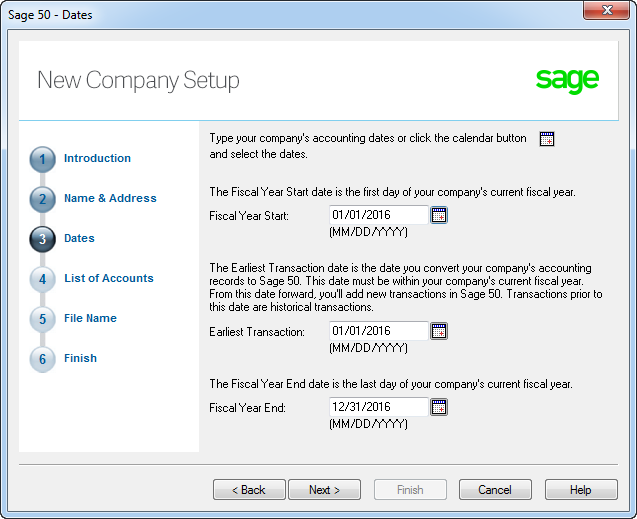Go to the Introduction step link
Screen dimensions: 637x519
tap(97, 158)
